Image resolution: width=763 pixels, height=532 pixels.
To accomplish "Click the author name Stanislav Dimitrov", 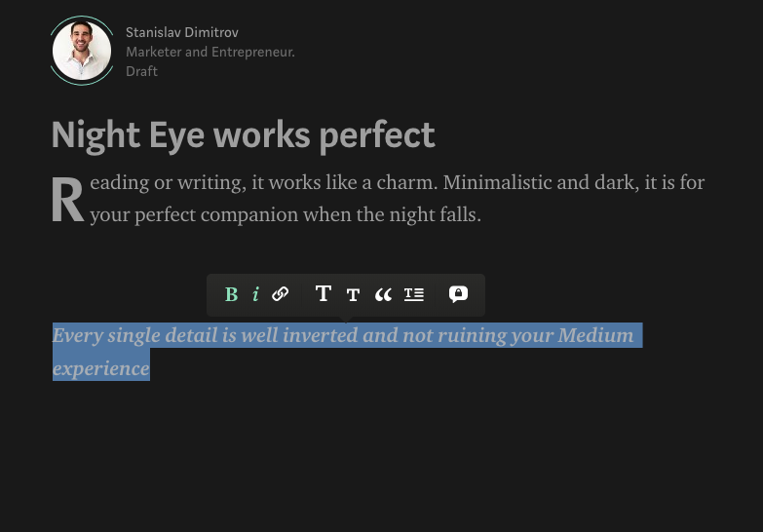I will [182, 32].
